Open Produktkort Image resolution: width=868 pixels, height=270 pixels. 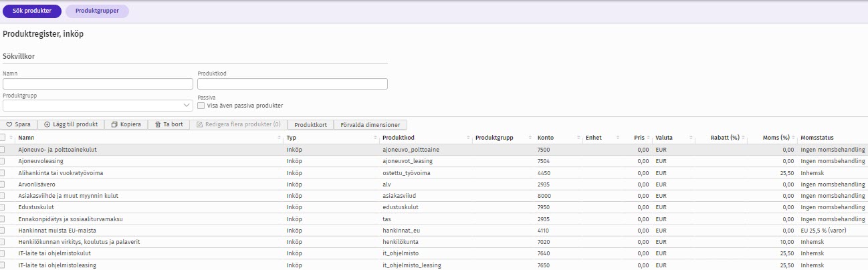310,124
